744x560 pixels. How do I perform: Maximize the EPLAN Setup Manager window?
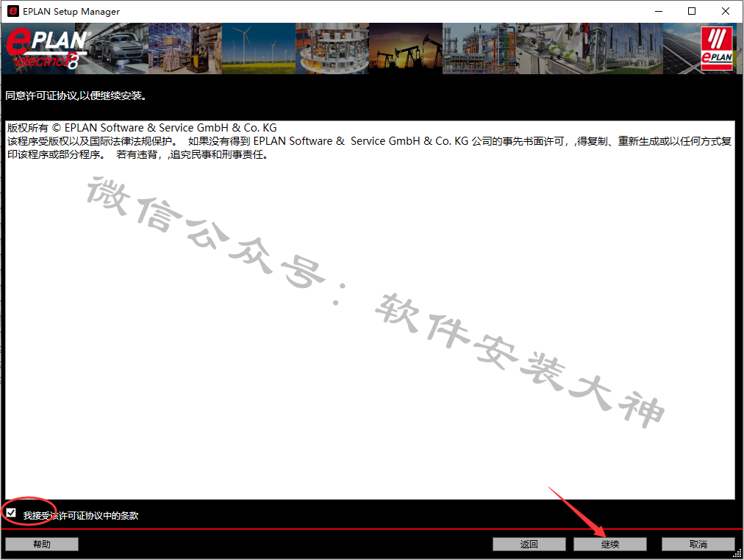pyautogui.click(x=692, y=11)
